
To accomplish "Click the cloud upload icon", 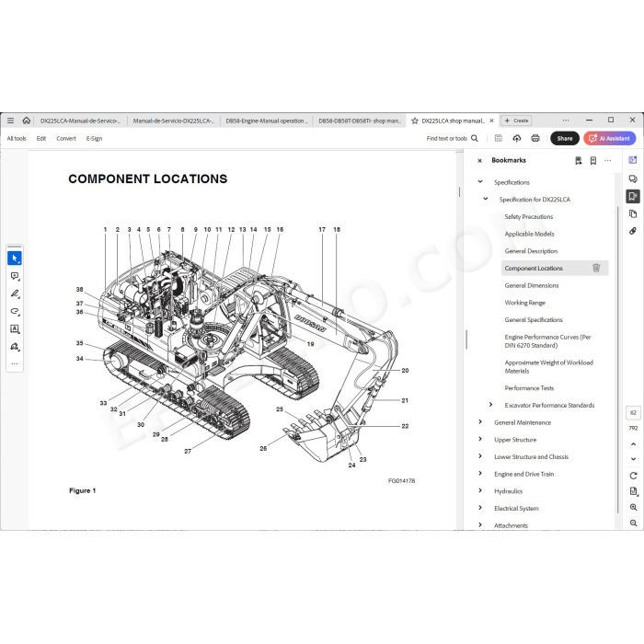I will (517, 138).
